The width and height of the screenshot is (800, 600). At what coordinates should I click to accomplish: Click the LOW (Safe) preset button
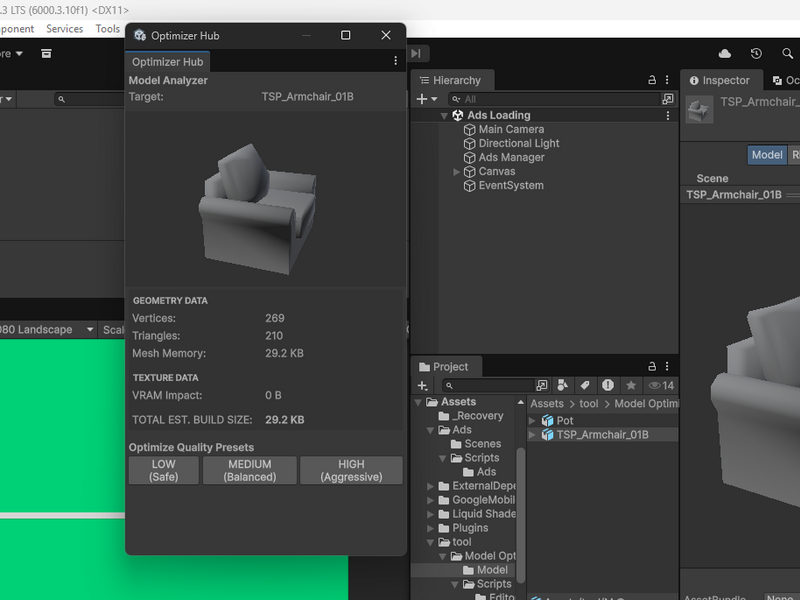pos(163,470)
